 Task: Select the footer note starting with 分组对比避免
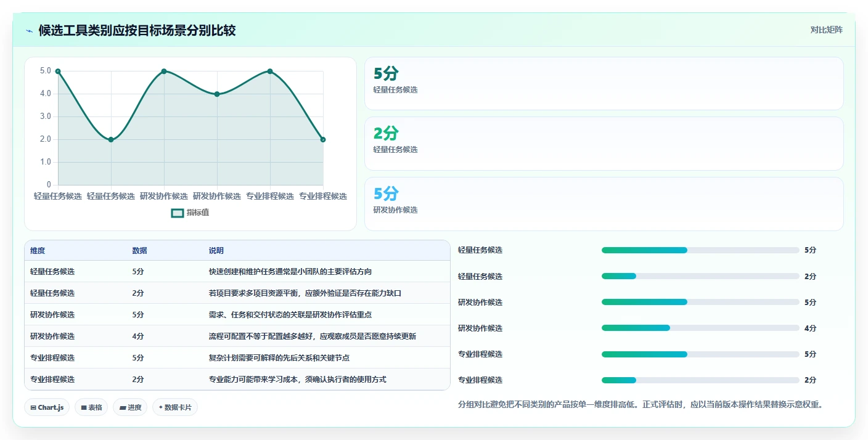click(641, 405)
